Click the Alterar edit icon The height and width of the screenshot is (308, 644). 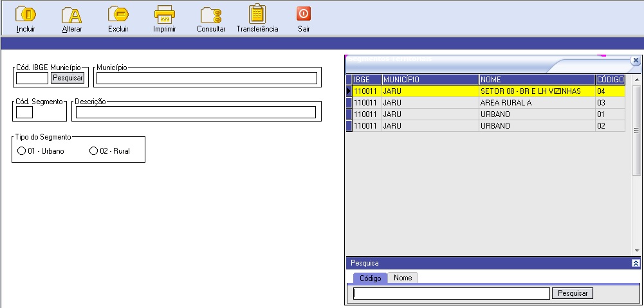tap(71, 14)
